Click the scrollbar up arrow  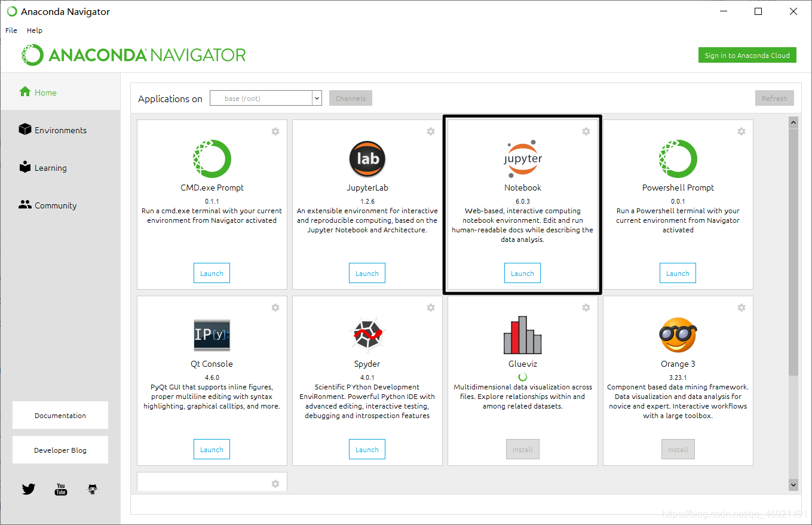click(793, 122)
